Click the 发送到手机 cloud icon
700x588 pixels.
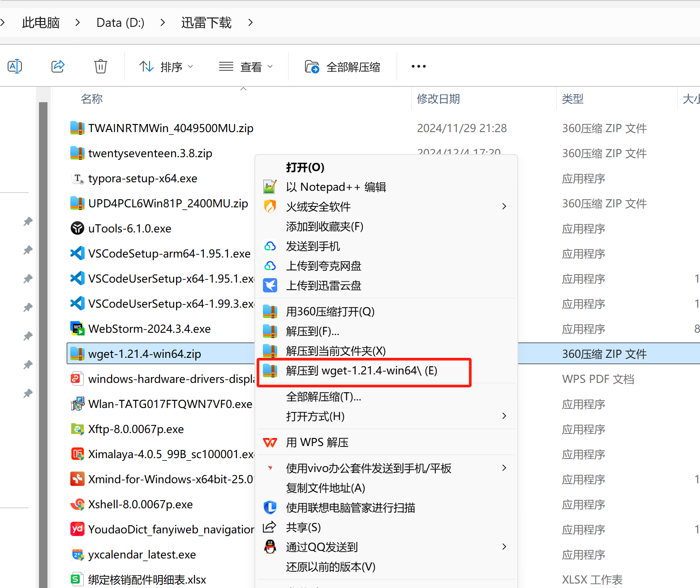click(x=270, y=246)
